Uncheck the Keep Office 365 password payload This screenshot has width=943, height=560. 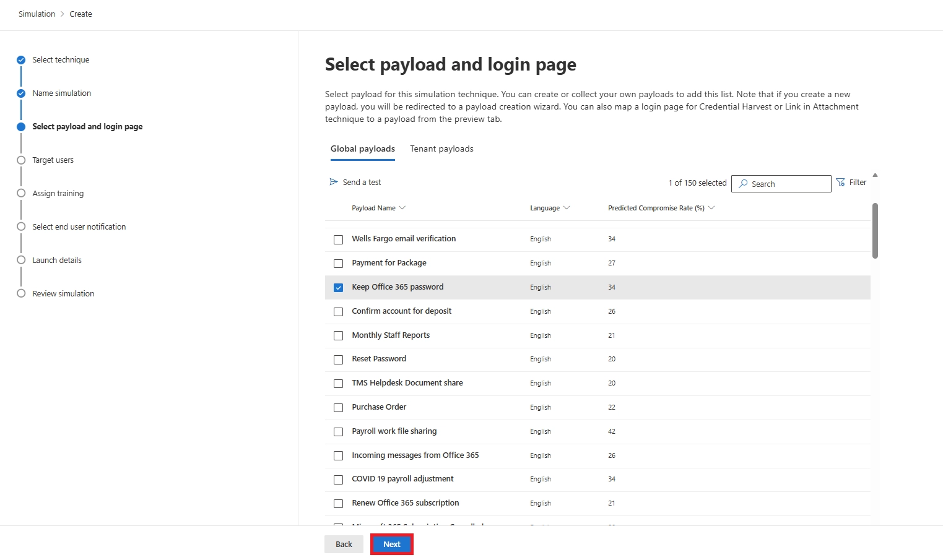click(x=338, y=287)
